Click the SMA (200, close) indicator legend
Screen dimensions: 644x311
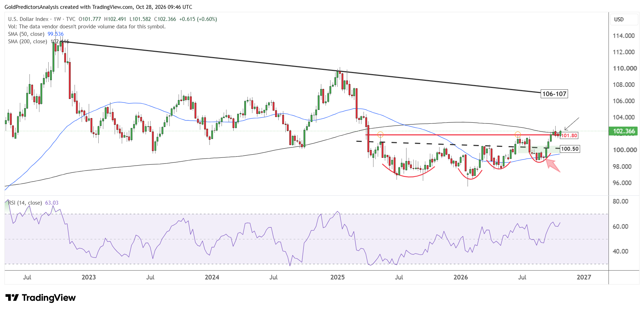tap(27, 41)
